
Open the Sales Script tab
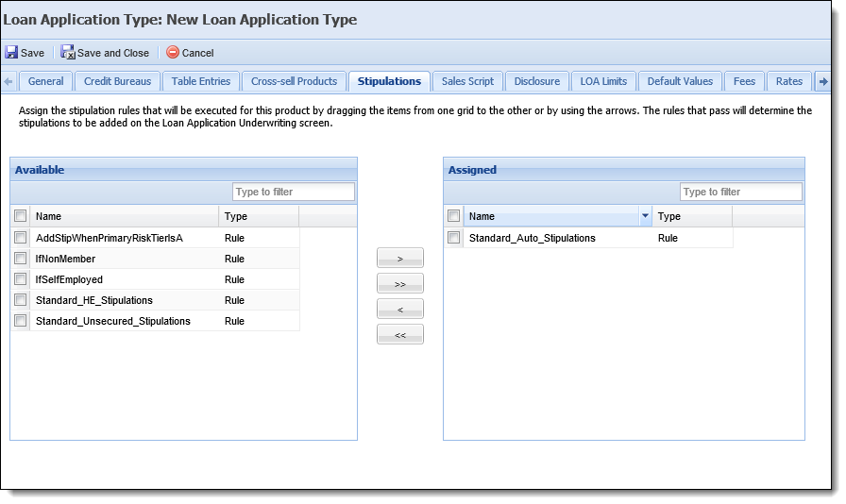point(467,81)
